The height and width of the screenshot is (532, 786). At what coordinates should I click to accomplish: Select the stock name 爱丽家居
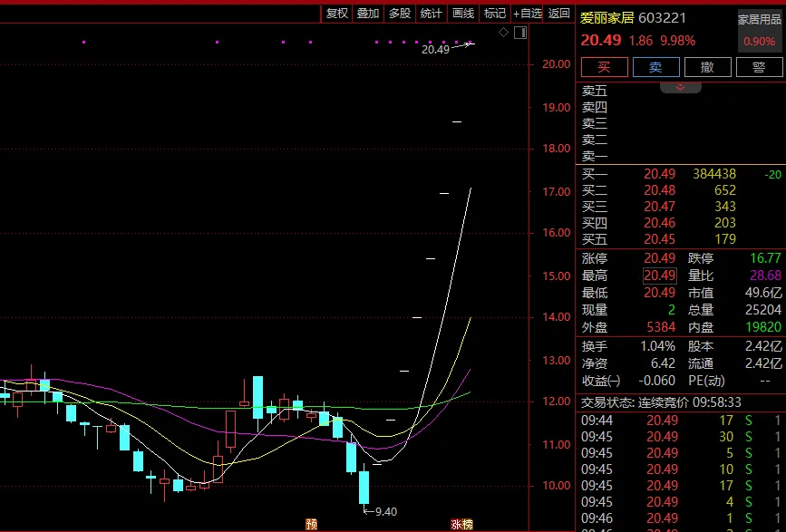click(x=607, y=18)
